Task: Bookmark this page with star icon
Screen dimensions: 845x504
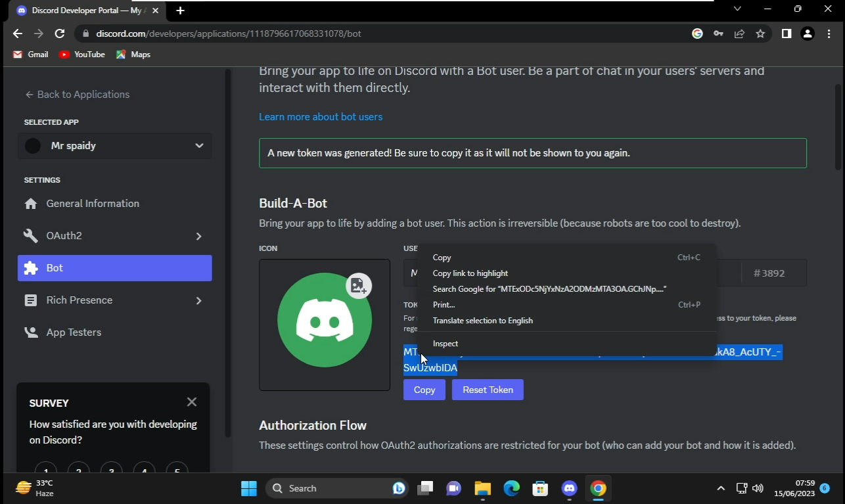Action: click(760, 34)
